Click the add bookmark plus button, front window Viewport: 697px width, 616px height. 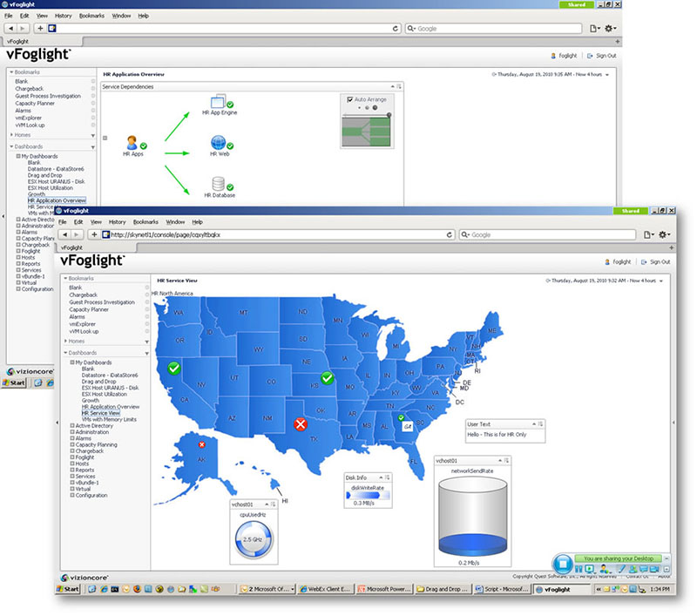point(94,234)
